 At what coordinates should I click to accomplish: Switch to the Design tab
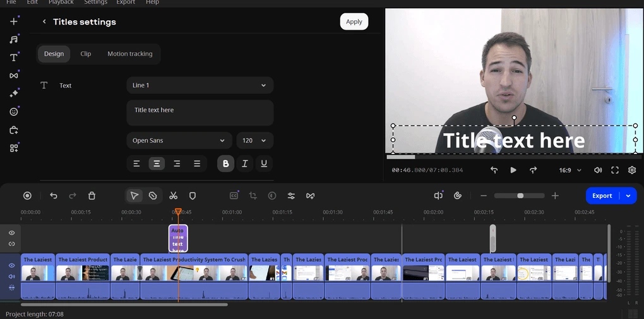(54, 54)
